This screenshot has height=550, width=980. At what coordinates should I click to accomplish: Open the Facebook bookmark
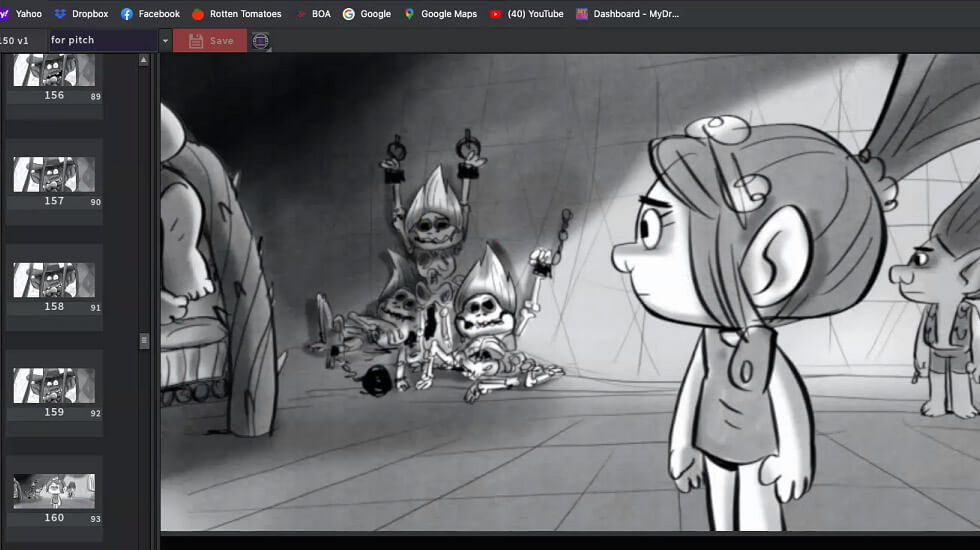pyautogui.click(x=150, y=14)
